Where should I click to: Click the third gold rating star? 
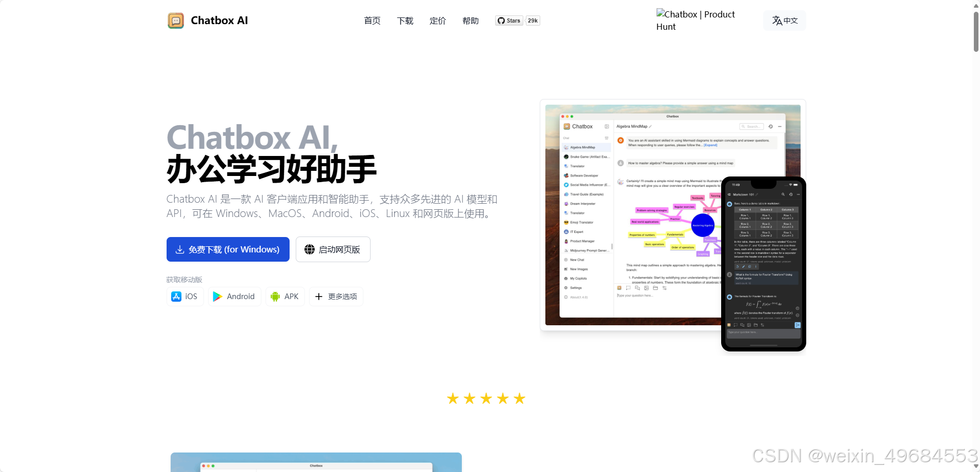[486, 399]
